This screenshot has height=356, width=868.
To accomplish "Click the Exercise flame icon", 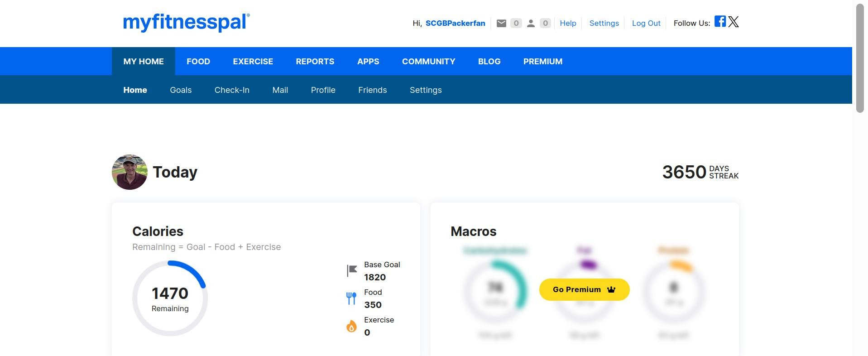I will click(x=351, y=326).
